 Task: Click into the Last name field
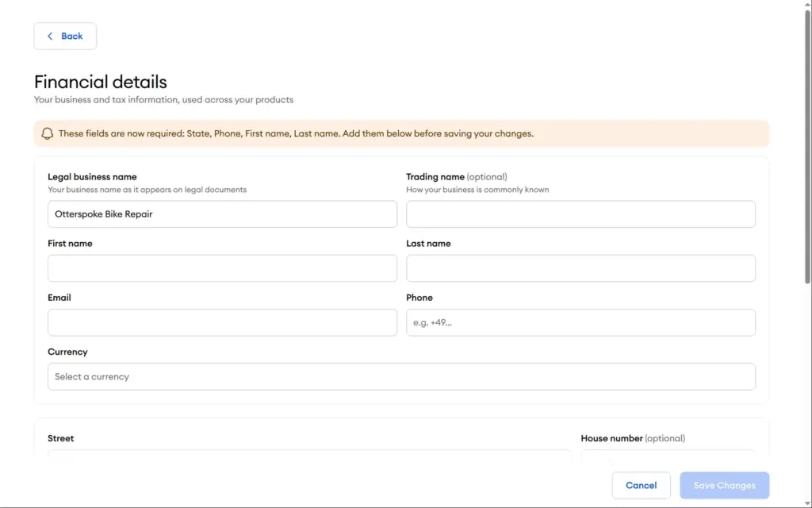coord(580,268)
